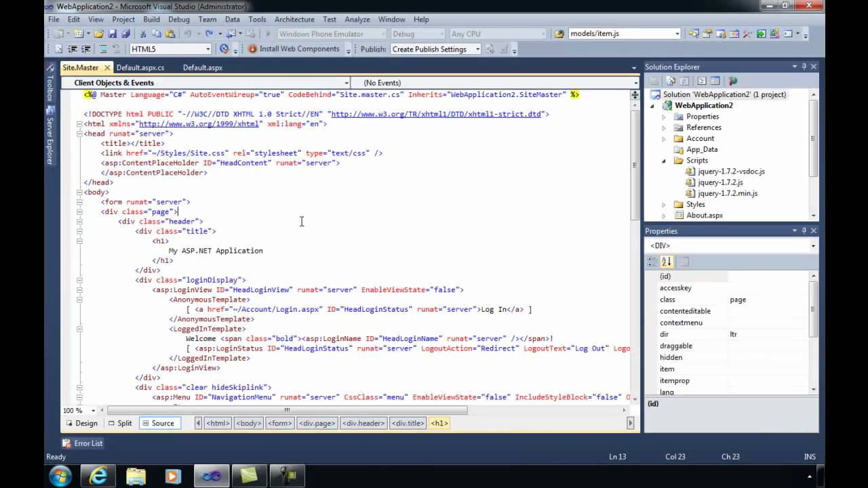Click the <h1> breadcrumb tag
Screen dimensions: 868x488
439,423
